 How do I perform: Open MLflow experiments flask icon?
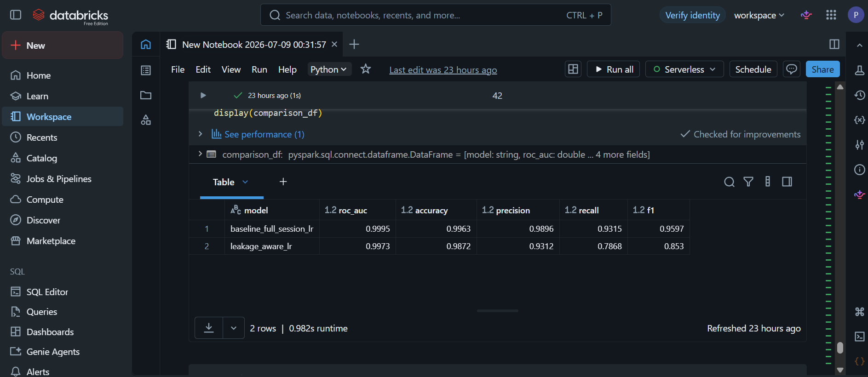coord(859,70)
